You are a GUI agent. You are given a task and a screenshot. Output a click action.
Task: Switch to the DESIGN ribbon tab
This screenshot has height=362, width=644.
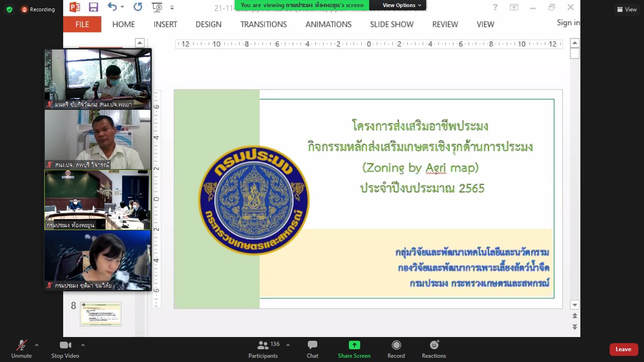point(208,25)
